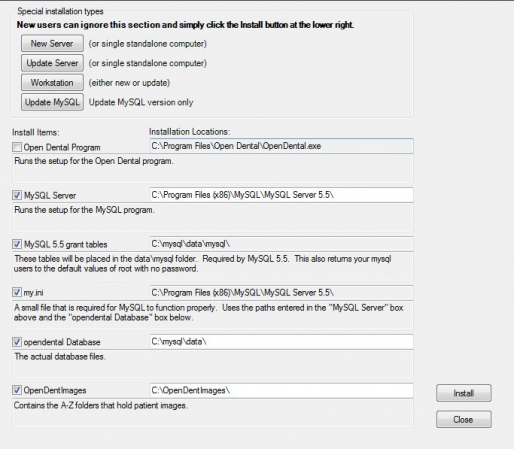514x449 pixels.
Task: Uncheck the MySQL Server checkbox
Action: (x=17, y=195)
